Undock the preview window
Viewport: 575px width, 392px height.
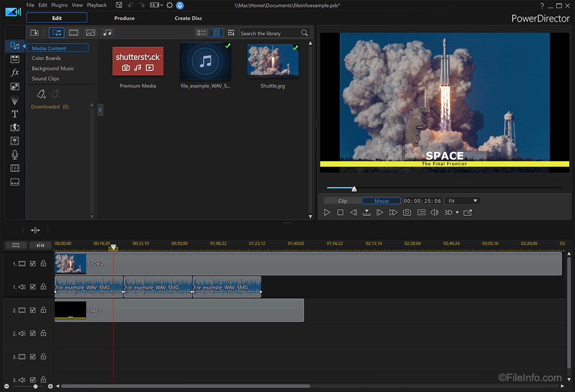(x=468, y=213)
